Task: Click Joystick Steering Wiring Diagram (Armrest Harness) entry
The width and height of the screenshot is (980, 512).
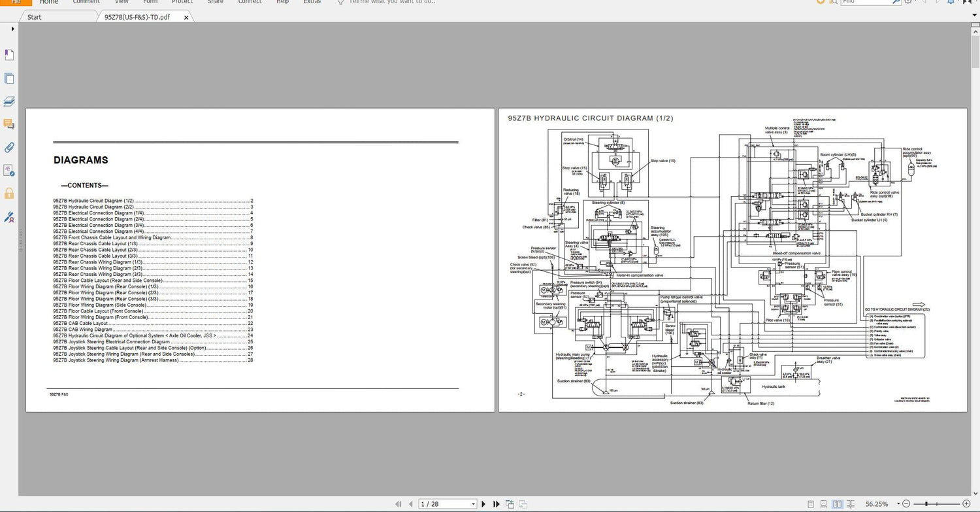Action: pos(153,360)
